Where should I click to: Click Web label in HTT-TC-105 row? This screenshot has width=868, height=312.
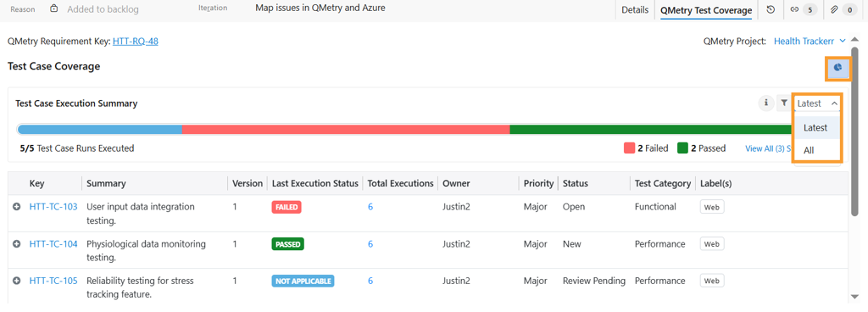point(712,281)
